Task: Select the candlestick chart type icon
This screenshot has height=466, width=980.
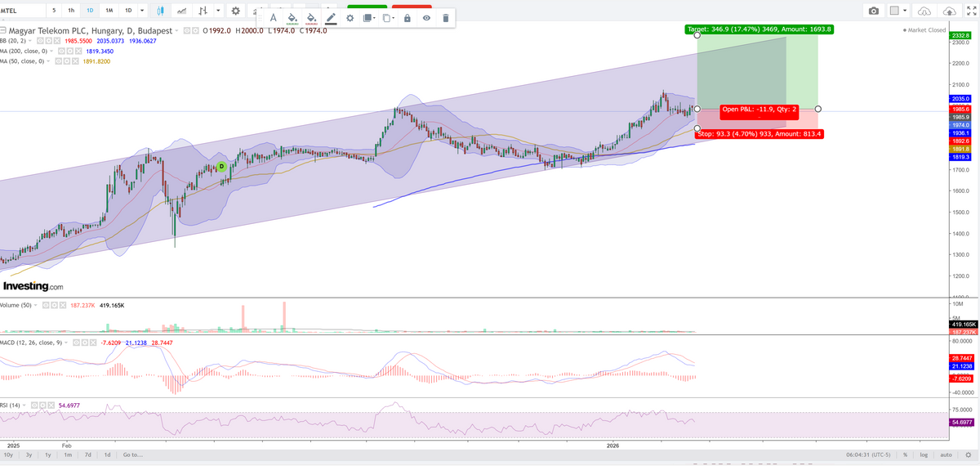Action: [160, 11]
